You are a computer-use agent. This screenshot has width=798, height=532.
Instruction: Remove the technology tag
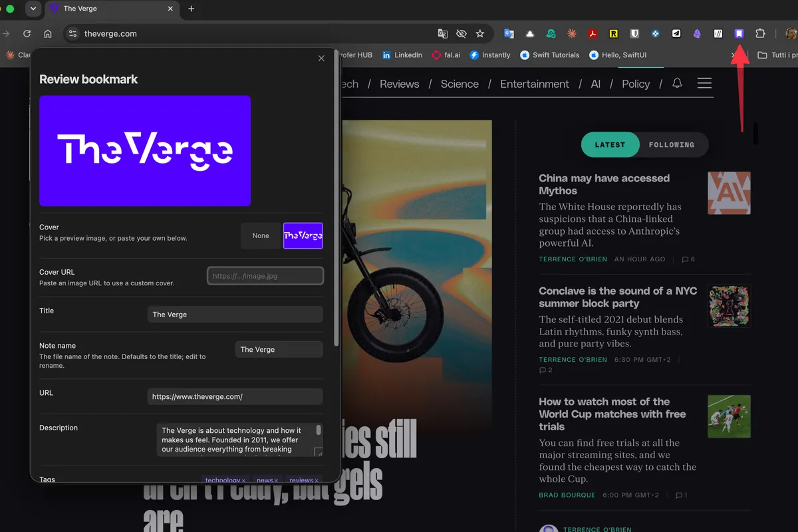click(243, 480)
